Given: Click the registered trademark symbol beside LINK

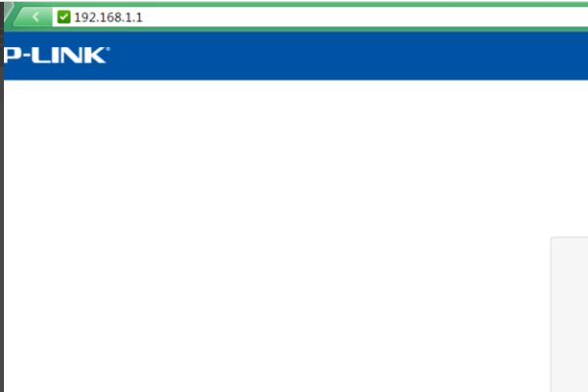Looking at the screenshot, I should (x=108, y=49).
